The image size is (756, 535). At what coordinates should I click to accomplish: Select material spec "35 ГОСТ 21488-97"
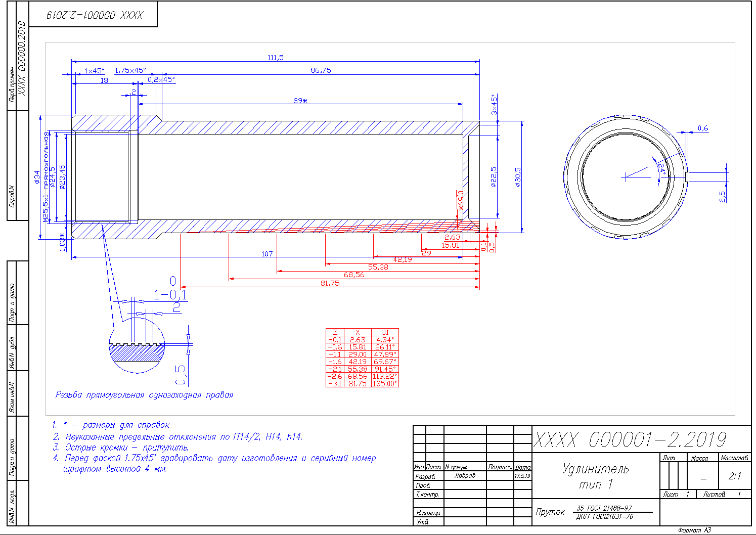[x=604, y=508]
